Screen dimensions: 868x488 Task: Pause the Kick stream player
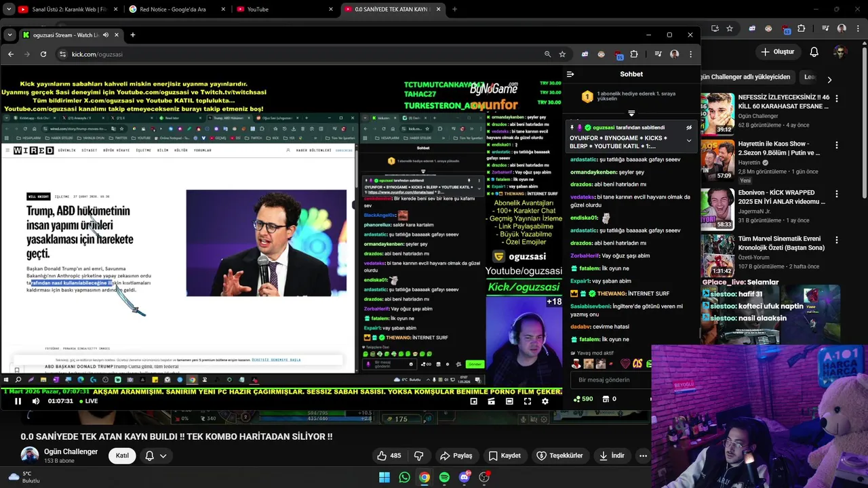[18, 401]
